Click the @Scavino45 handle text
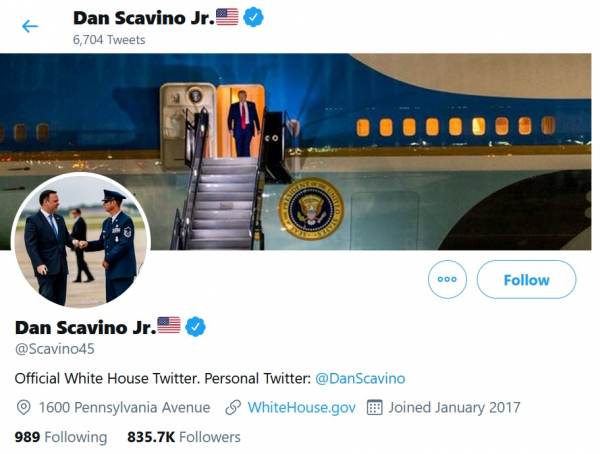Image resolution: width=600 pixels, height=454 pixels. pos(54,349)
